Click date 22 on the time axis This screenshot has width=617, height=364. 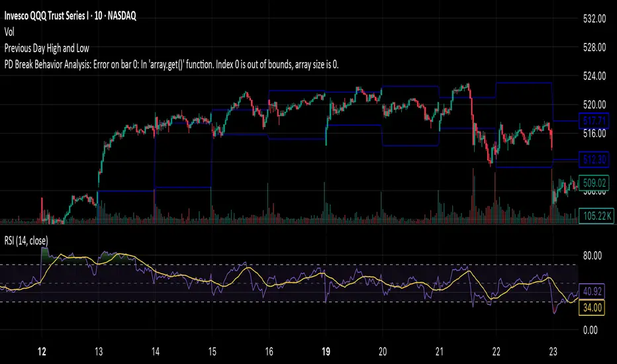point(497,351)
